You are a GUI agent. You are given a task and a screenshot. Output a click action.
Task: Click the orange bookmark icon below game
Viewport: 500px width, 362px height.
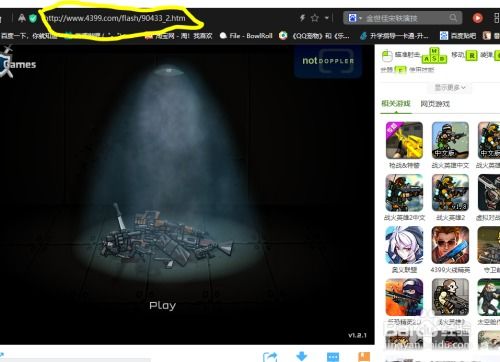point(364,356)
